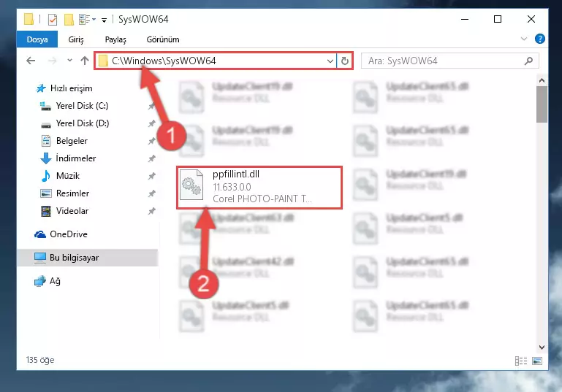Select the ppfillintl.dll file name

(x=236, y=174)
